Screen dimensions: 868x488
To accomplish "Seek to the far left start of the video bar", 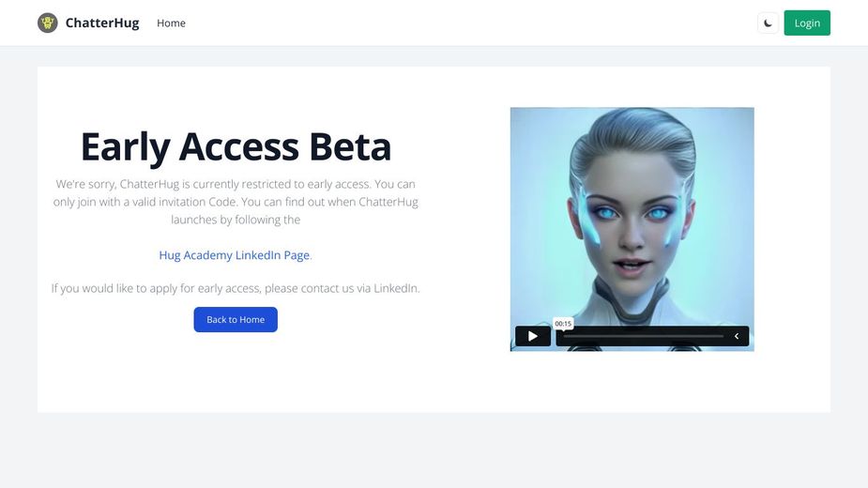I will [565, 336].
